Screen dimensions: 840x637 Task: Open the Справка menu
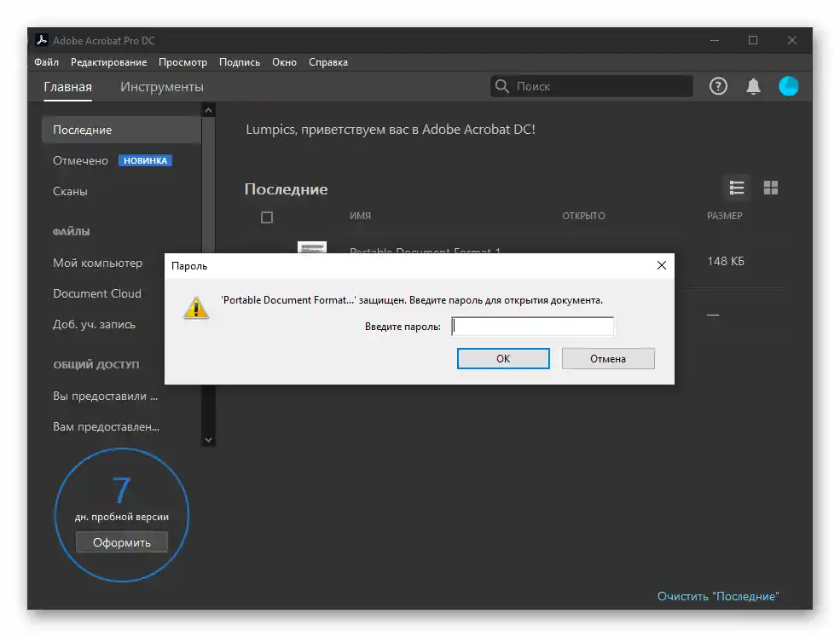pos(328,62)
